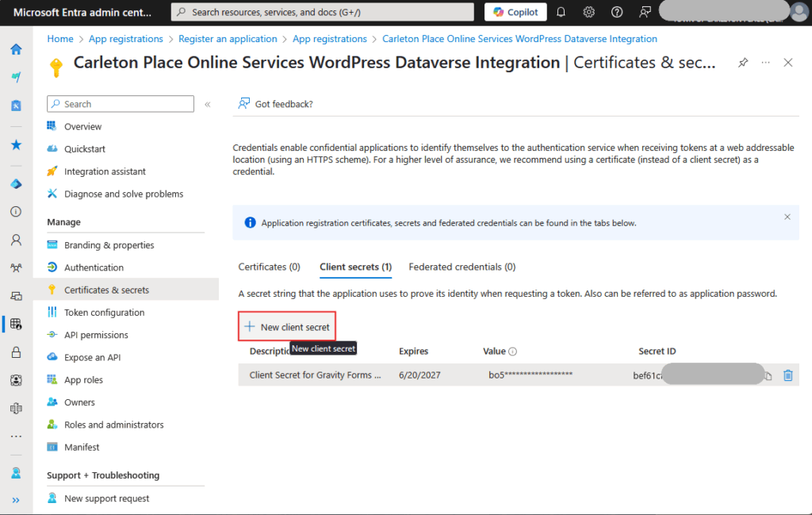
Task: Delete the client secret with the trash icon
Action: pyautogui.click(x=787, y=375)
